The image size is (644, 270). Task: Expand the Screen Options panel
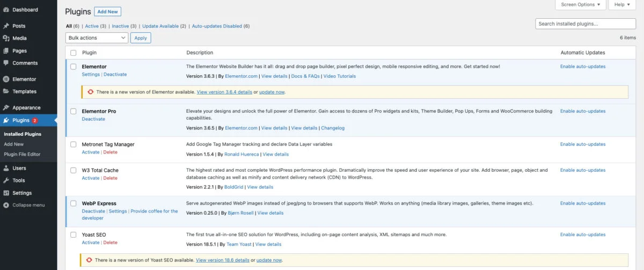581,4
